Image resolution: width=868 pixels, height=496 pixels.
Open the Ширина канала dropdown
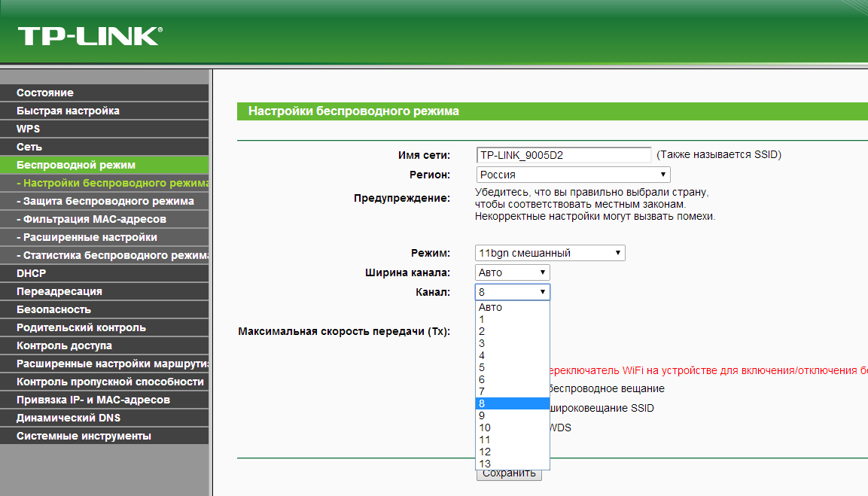pyautogui.click(x=512, y=272)
